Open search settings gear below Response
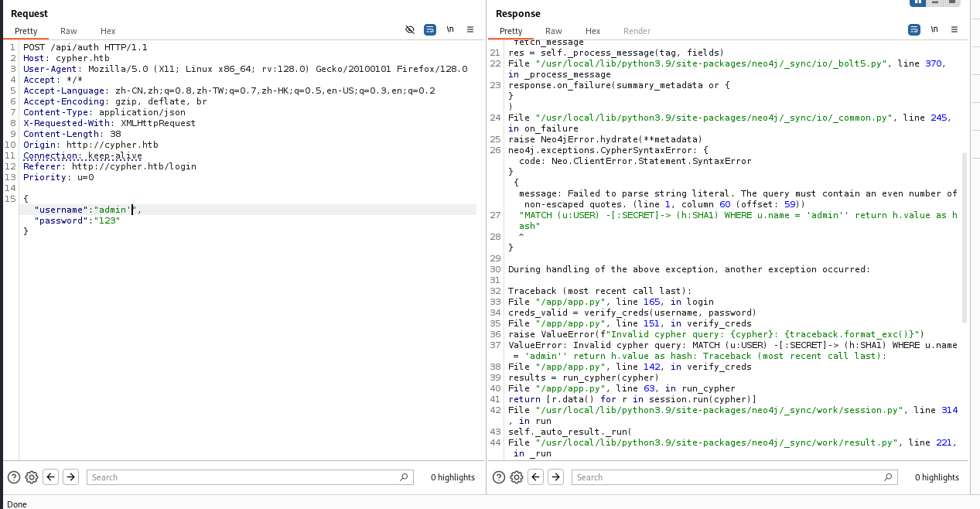The image size is (980, 509). coord(517,477)
